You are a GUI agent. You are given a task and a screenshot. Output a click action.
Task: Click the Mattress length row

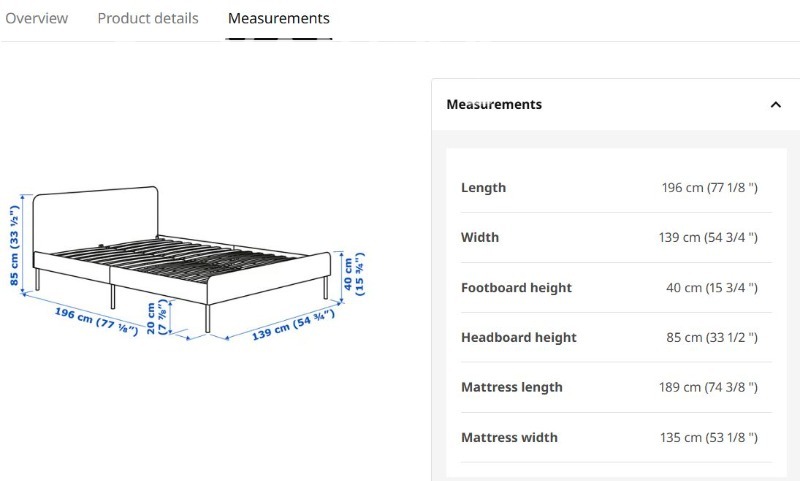pyautogui.click(x=616, y=388)
